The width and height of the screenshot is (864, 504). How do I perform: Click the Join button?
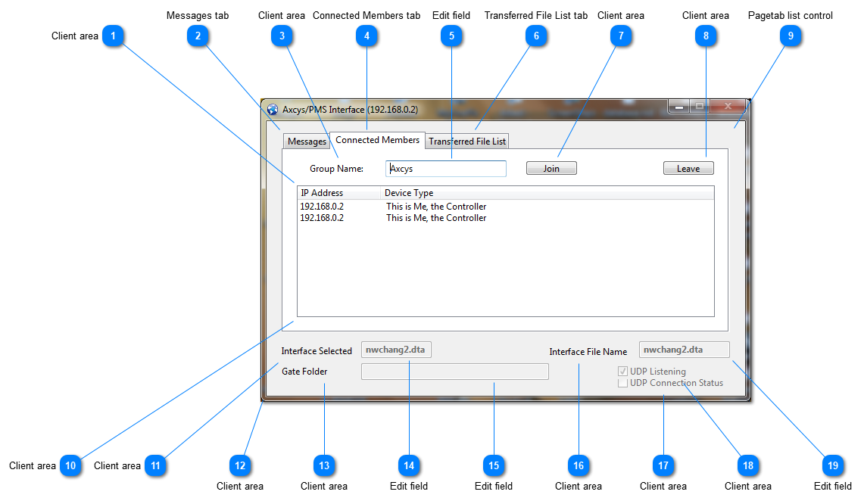551,169
